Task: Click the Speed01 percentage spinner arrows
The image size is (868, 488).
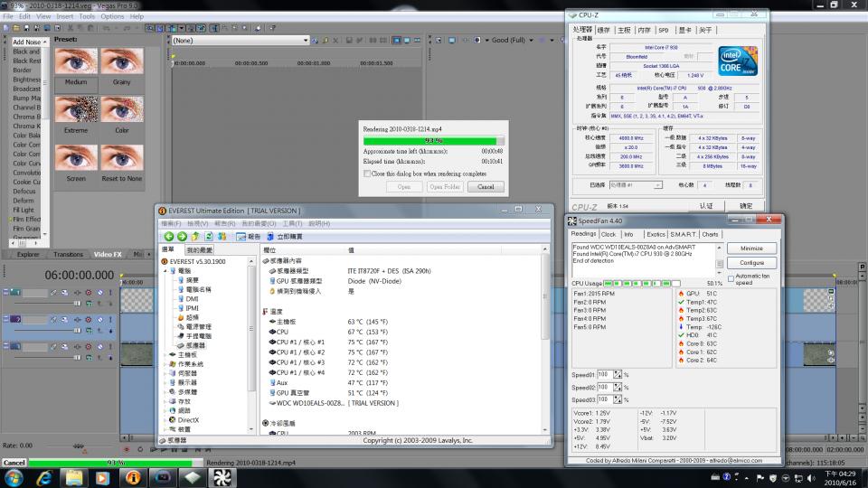Action: click(x=618, y=374)
